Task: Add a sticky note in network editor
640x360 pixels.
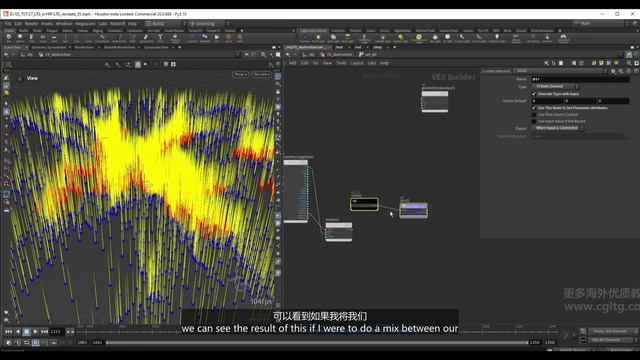Action: (x=601, y=63)
